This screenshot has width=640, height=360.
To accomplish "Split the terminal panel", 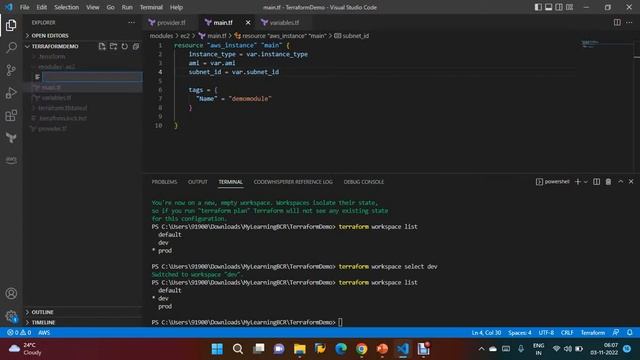I will [596, 182].
